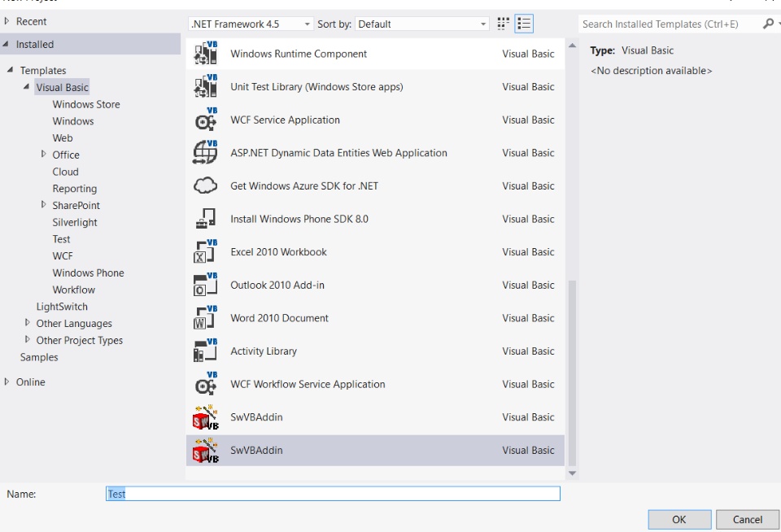Select the Workflow tree item
The width and height of the screenshot is (781, 532).
click(x=74, y=290)
